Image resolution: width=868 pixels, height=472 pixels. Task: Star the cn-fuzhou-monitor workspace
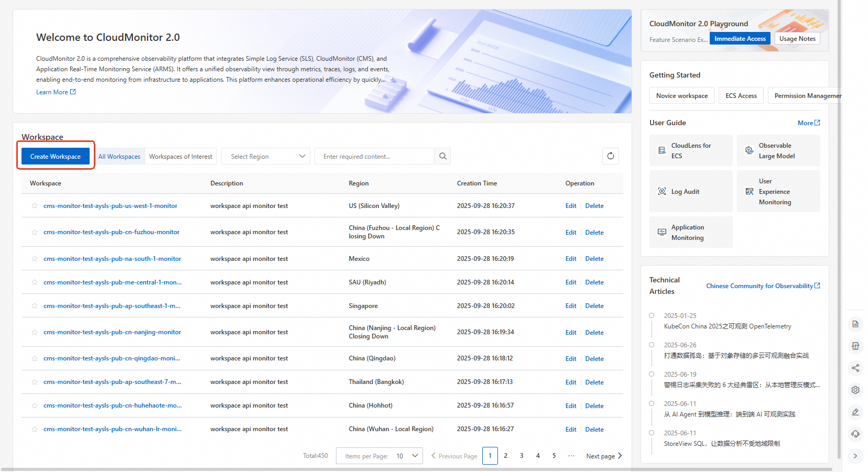click(35, 232)
